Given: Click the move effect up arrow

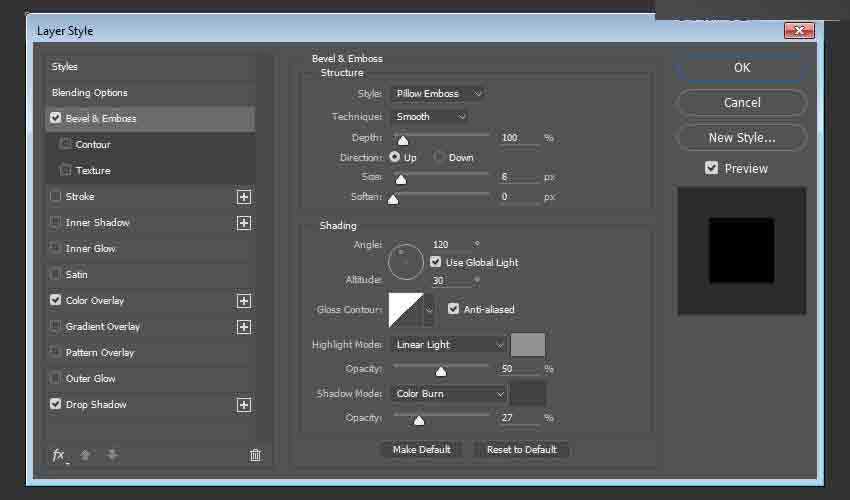Looking at the screenshot, I should 85,455.
